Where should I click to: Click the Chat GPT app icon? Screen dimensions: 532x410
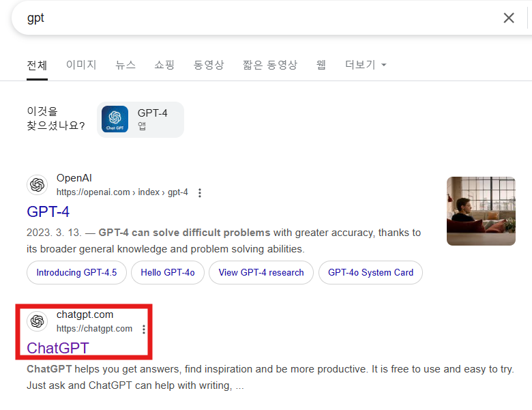click(x=115, y=119)
